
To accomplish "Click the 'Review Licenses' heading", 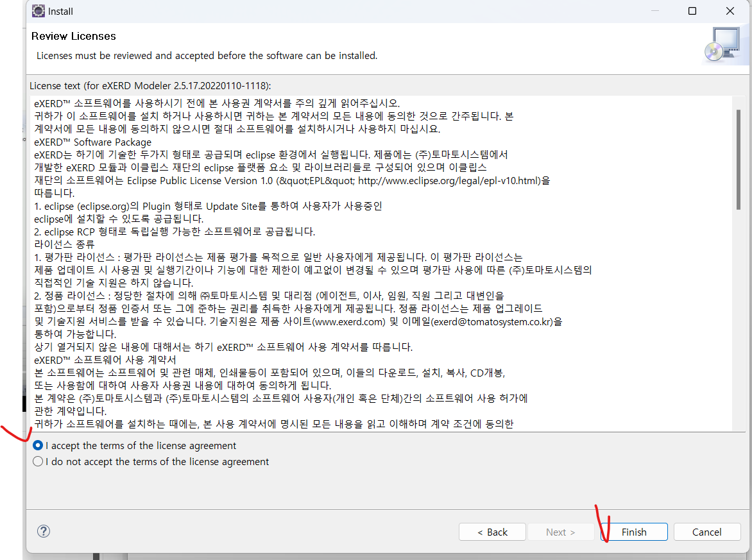I will coord(73,36).
